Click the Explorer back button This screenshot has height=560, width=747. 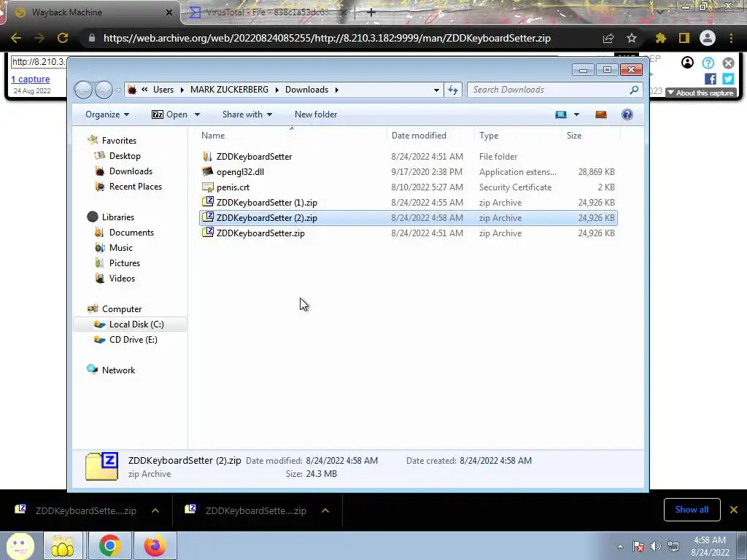coord(83,90)
